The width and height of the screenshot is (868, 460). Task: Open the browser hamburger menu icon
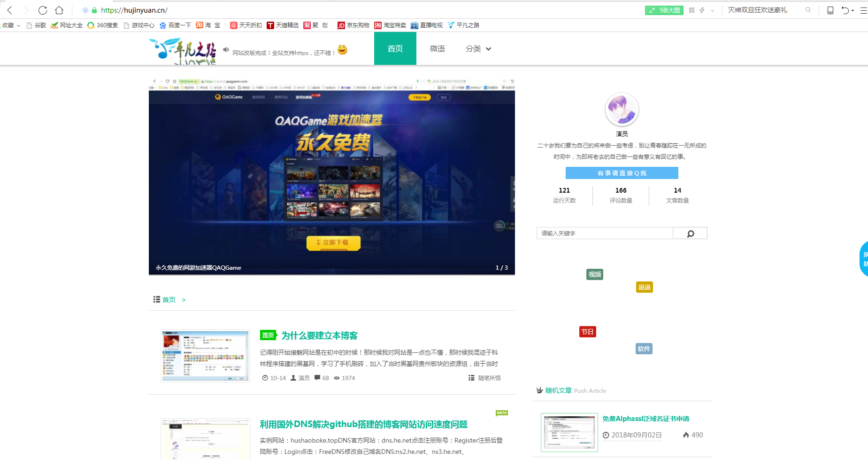863,10
